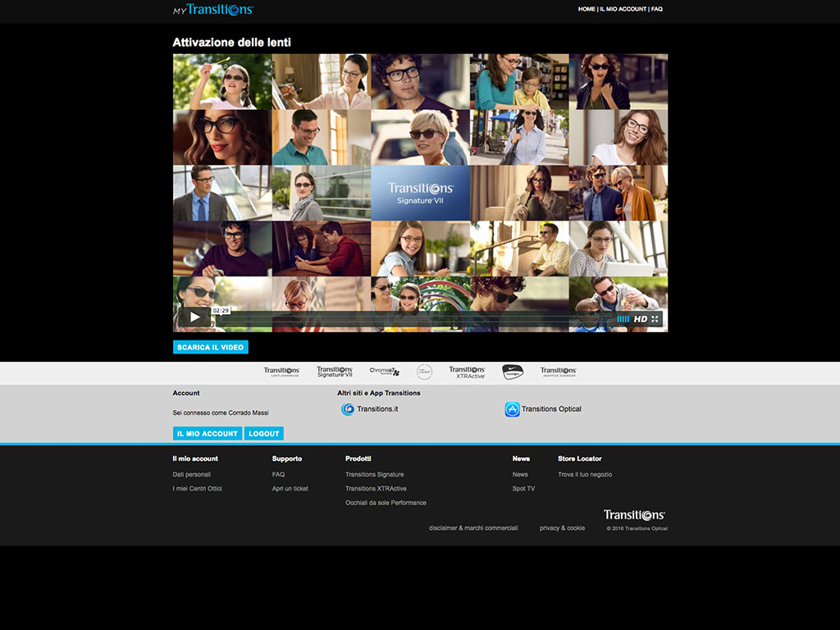Adjust the video volume bars
The height and width of the screenshot is (630, 840).
click(x=623, y=319)
